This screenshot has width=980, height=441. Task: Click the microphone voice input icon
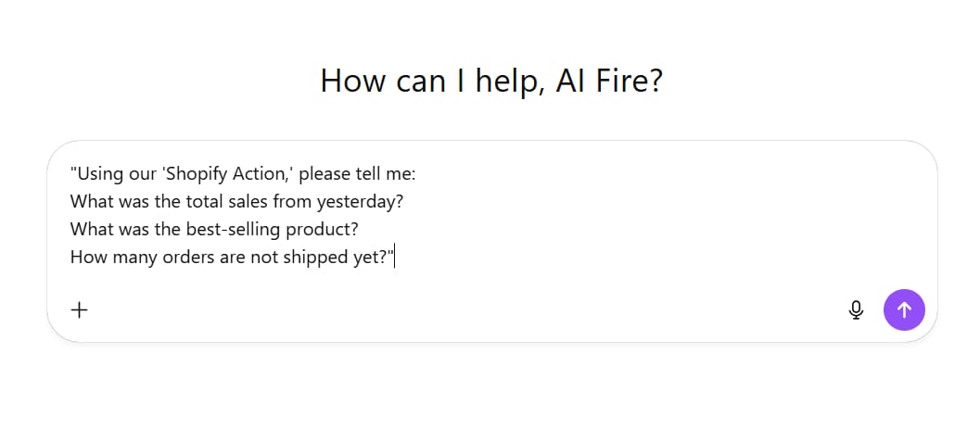click(x=856, y=310)
